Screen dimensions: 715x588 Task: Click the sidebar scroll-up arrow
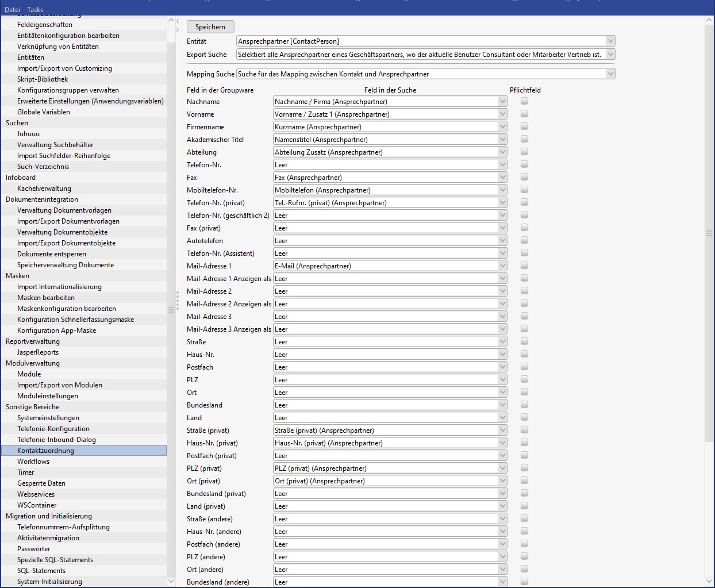[171, 21]
